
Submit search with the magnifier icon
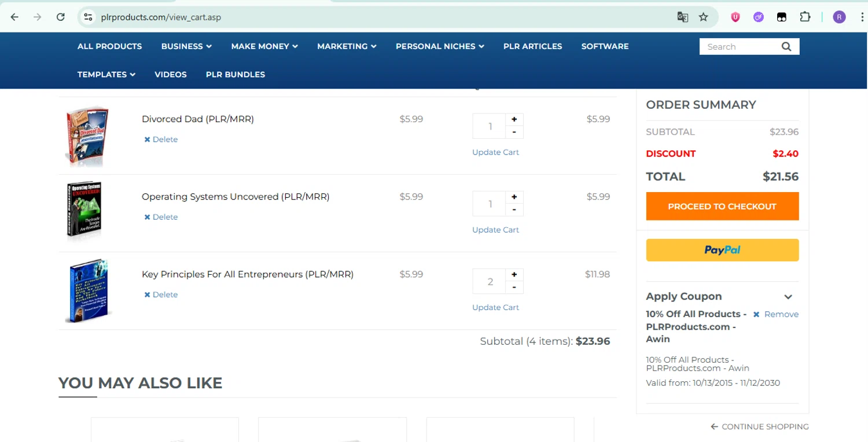tap(786, 47)
